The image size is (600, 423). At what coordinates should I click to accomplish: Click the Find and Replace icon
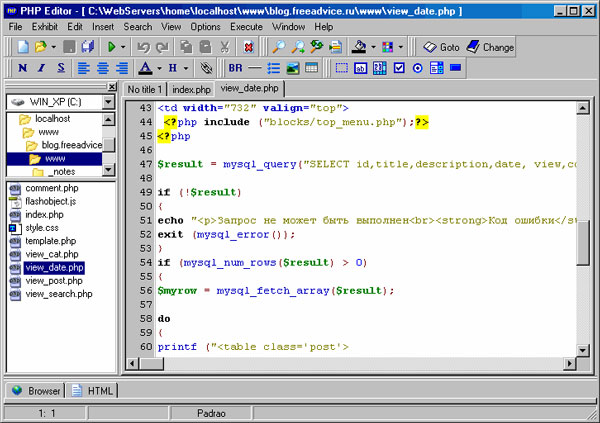[316, 47]
